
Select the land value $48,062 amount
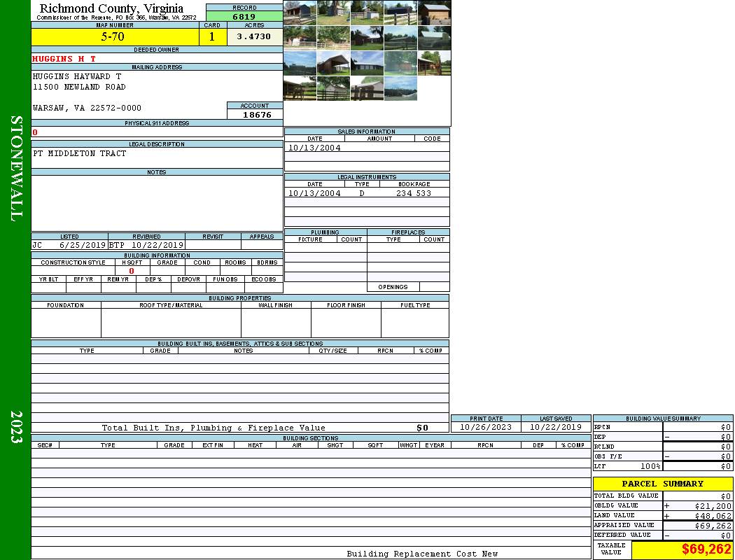click(713, 516)
